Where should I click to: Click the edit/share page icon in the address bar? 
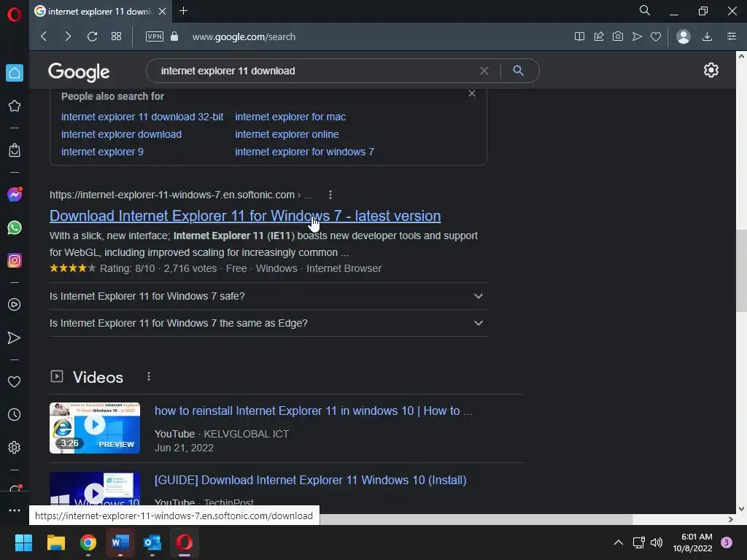tap(599, 36)
